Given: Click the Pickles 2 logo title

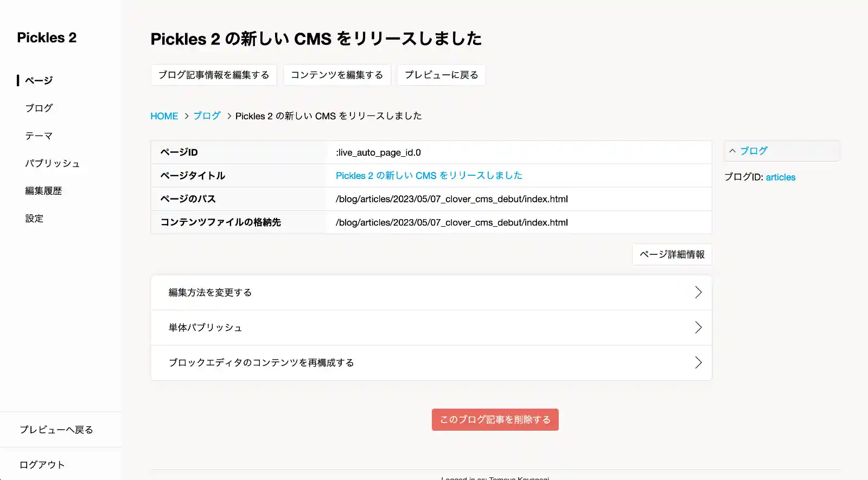Looking at the screenshot, I should 47,37.
